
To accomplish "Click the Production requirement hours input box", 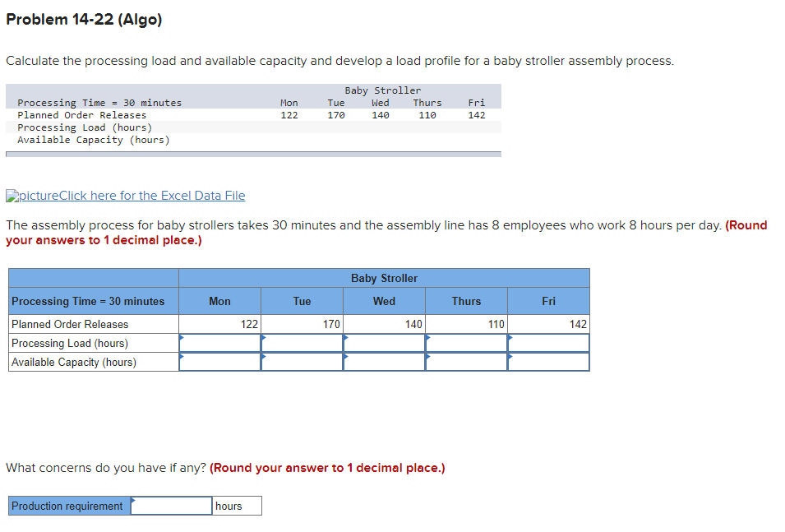I will coord(171,505).
